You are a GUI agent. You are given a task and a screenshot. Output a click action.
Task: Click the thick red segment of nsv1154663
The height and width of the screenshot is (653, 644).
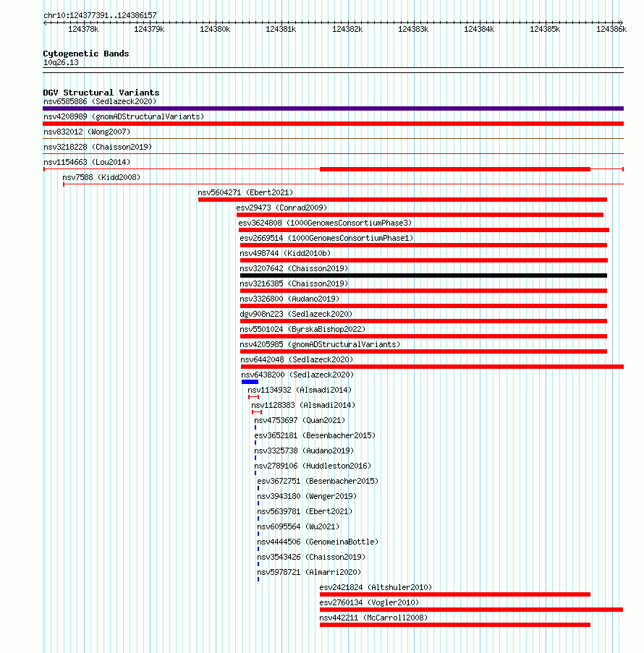tap(454, 169)
